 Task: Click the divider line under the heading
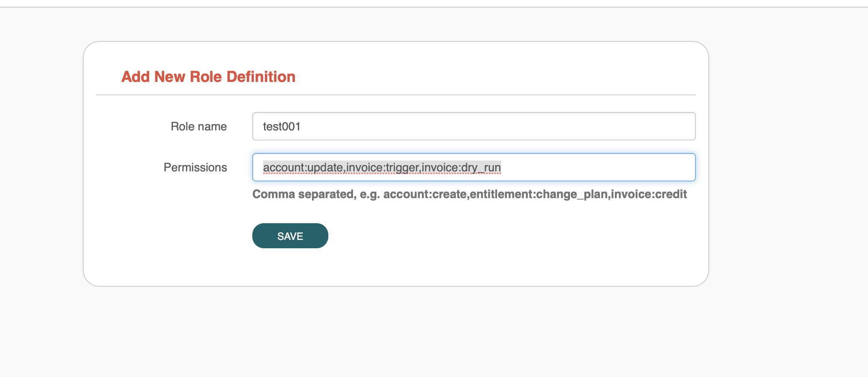395,95
